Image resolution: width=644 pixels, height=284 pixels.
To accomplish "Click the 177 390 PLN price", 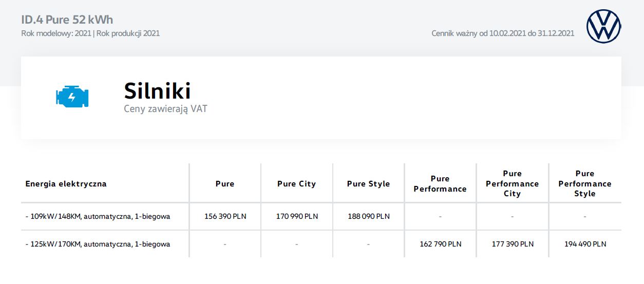I will click(x=512, y=244).
